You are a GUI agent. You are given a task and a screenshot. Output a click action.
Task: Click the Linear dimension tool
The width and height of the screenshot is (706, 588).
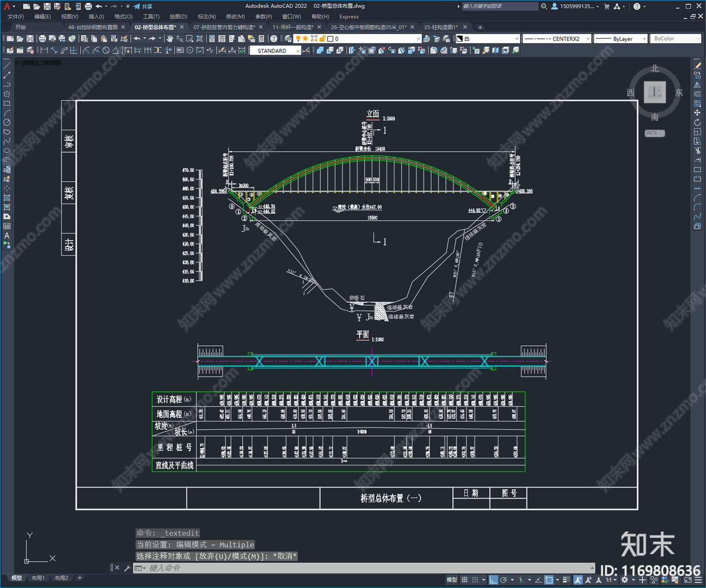coord(44,51)
